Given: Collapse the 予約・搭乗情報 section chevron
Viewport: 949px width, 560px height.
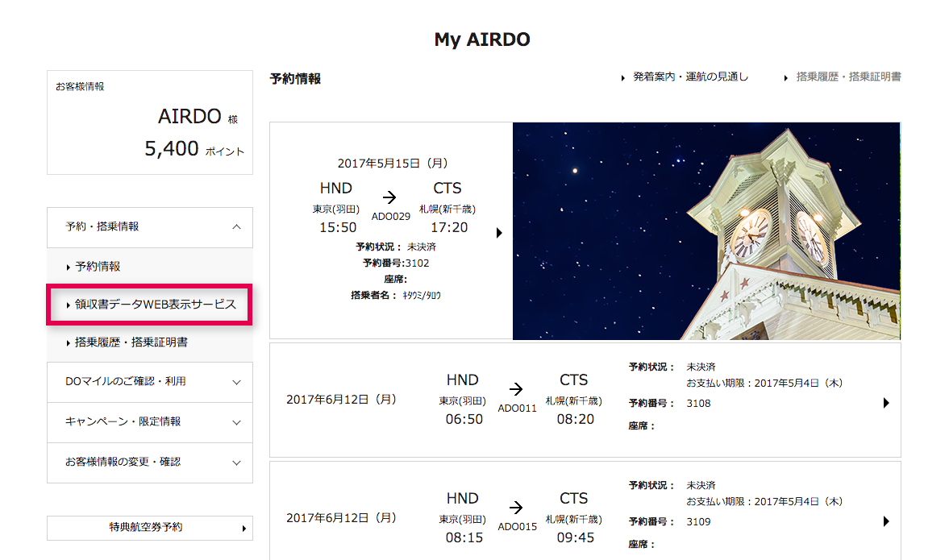Looking at the screenshot, I should [x=236, y=226].
